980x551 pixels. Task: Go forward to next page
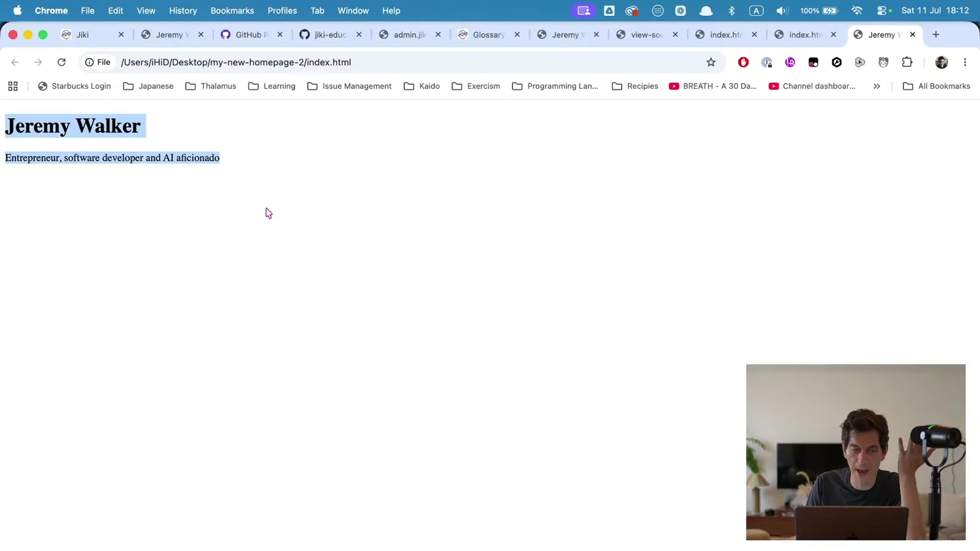[x=38, y=62]
